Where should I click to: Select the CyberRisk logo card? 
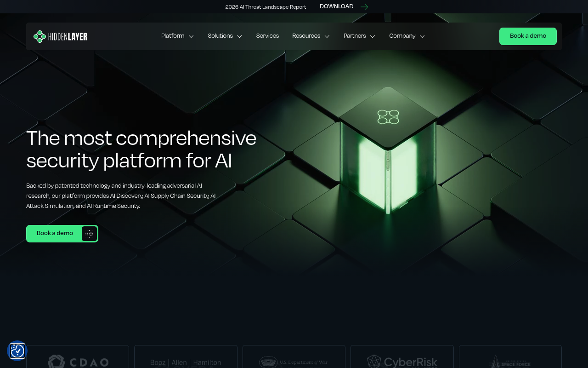(x=402, y=356)
